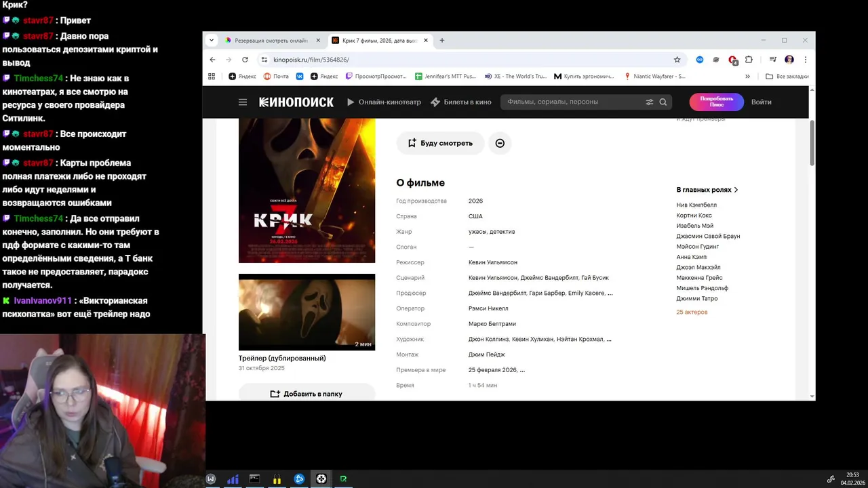Click the Буду смотреть button
868x488 pixels.
[440, 143]
